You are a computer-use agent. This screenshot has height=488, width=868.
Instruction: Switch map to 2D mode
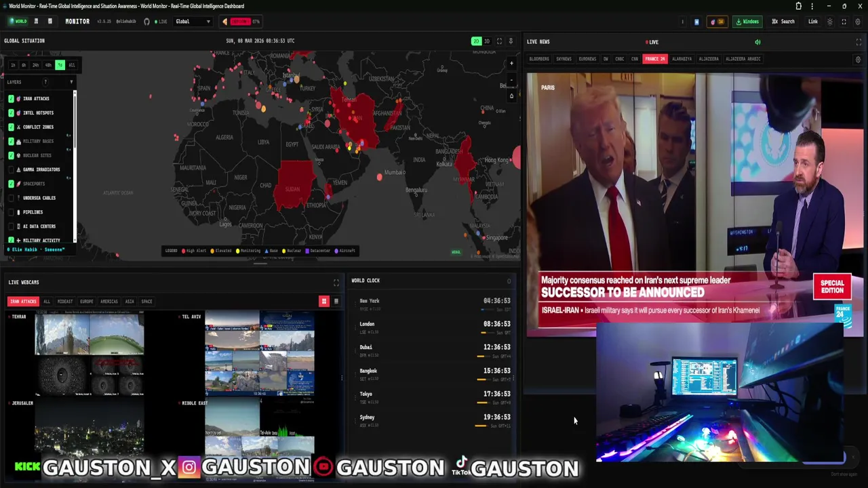[476, 41]
